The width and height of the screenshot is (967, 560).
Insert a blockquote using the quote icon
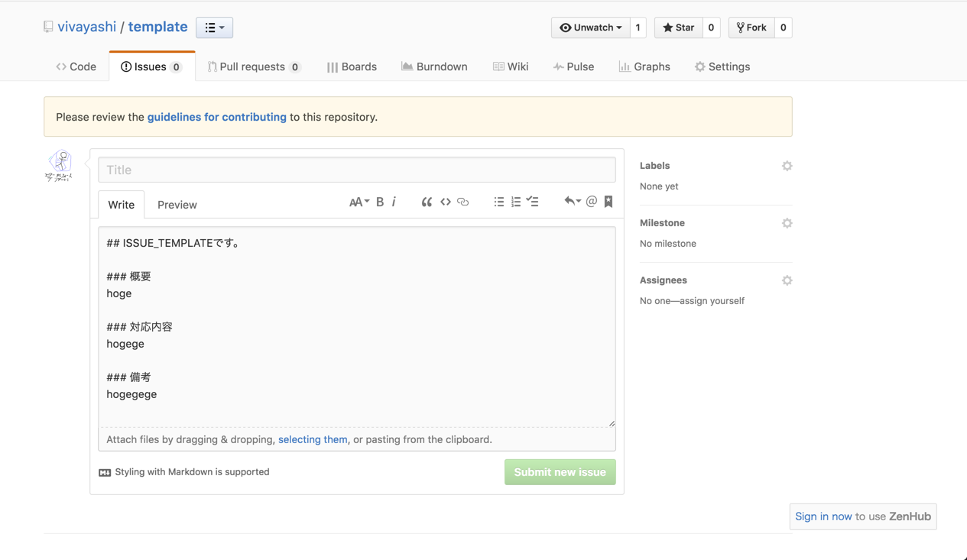coord(427,202)
